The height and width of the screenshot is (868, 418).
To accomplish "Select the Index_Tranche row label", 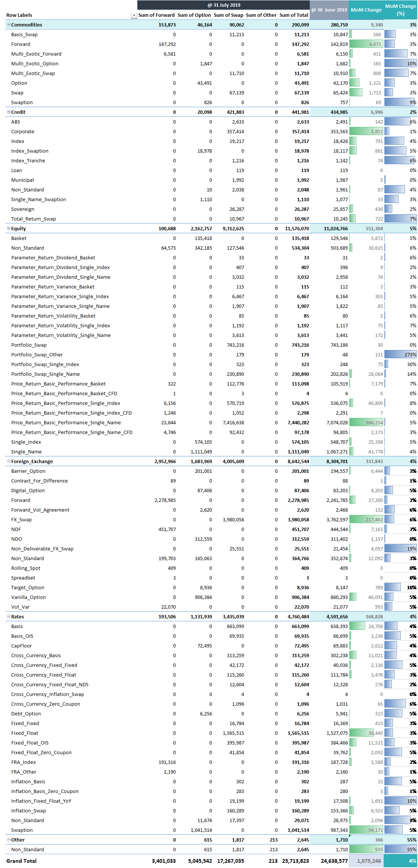I will click(28, 160).
